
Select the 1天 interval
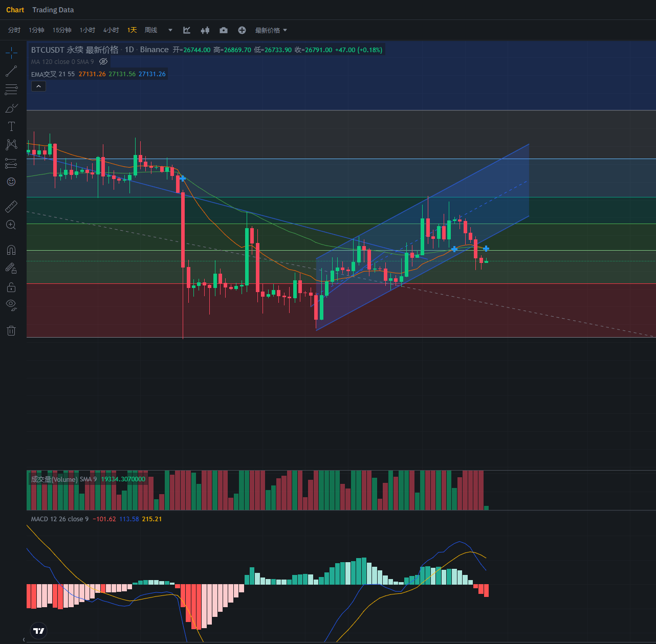132,30
